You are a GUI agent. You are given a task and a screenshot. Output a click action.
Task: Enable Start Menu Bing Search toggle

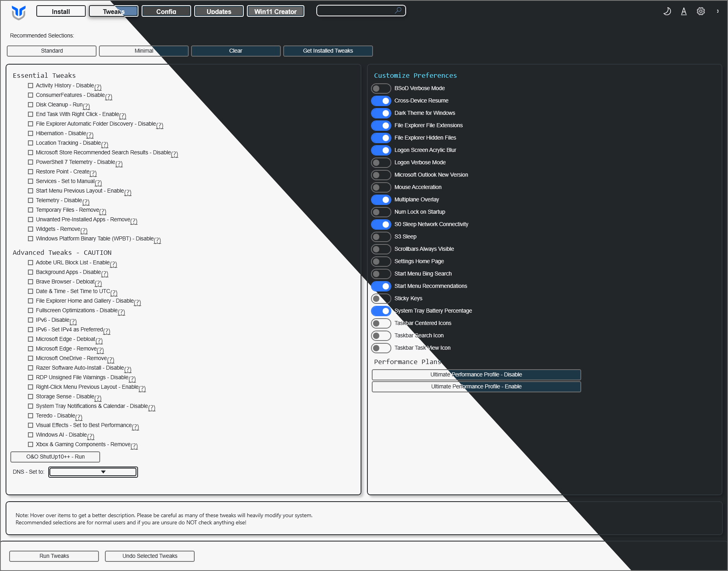click(381, 274)
